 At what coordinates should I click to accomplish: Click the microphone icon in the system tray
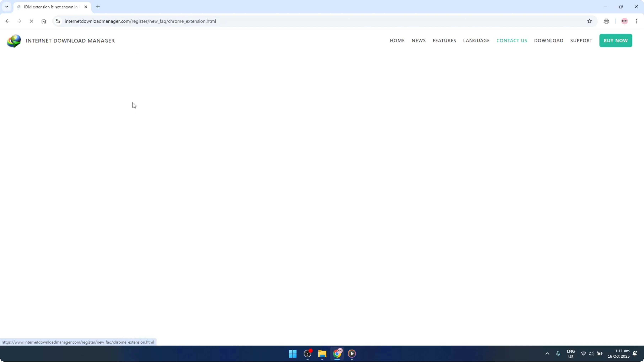pos(558,354)
